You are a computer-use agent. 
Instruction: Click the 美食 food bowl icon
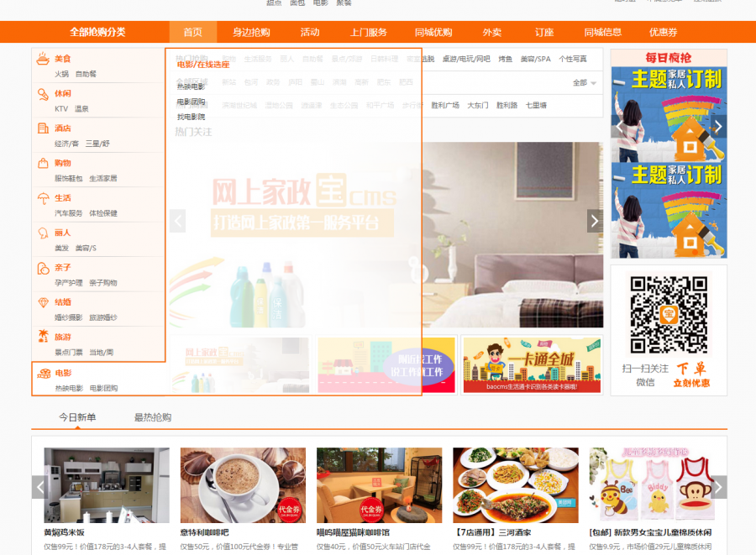[43, 59]
